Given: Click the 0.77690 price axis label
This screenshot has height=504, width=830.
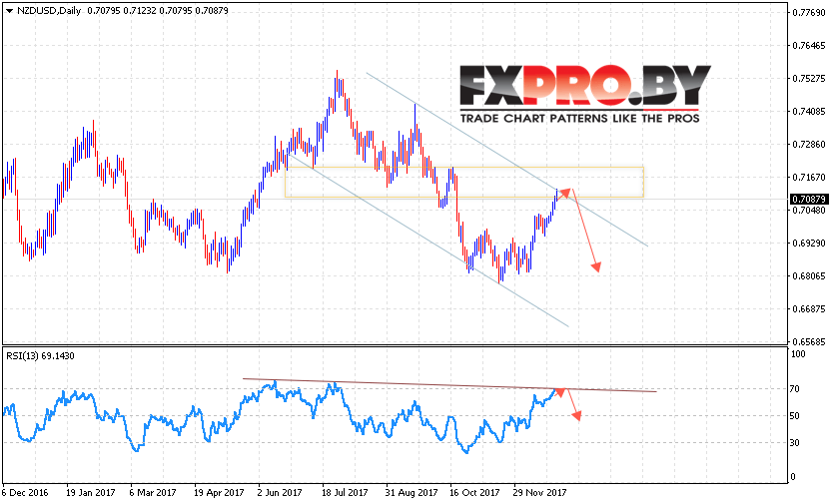Looking at the screenshot, I should click(x=809, y=13).
